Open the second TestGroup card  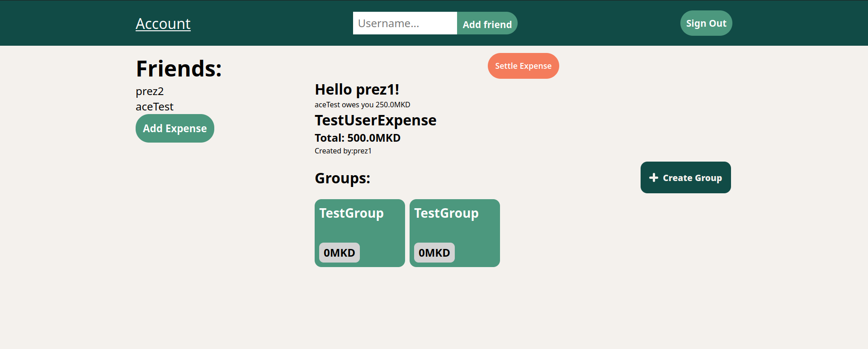[x=454, y=229]
